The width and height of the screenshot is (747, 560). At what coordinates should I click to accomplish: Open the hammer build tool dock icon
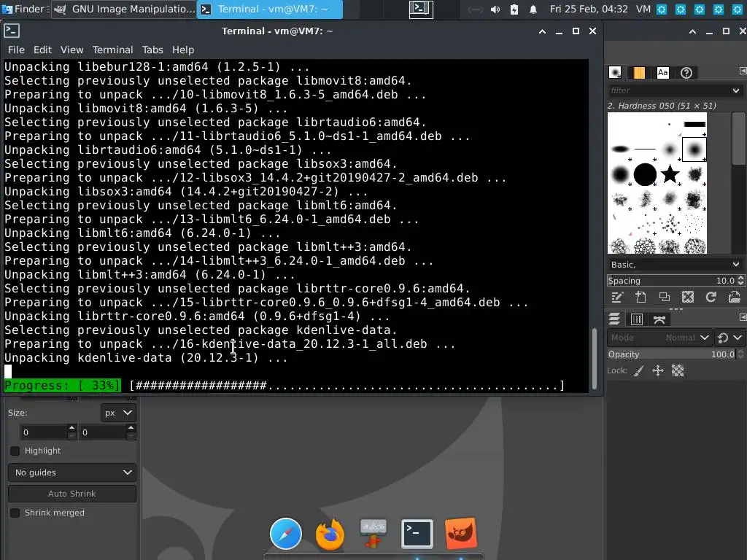coord(373,533)
